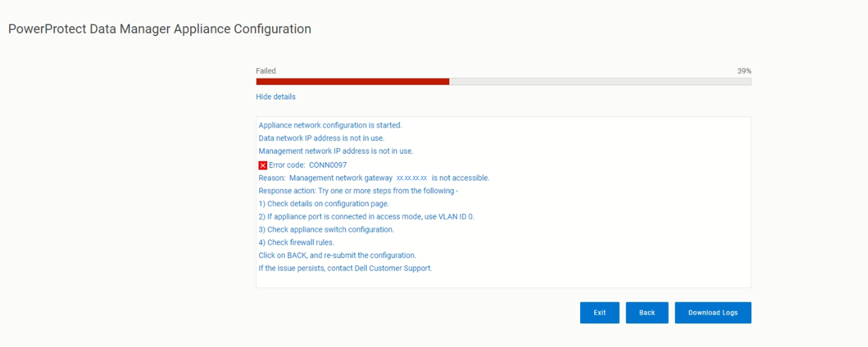Click the gray unfilled progress bar section
The height and width of the screenshot is (347, 868).
tap(600, 81)
